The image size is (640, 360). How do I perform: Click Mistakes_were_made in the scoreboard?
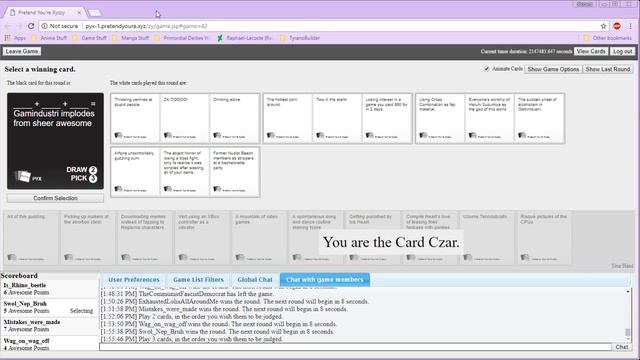coord(32,322)
